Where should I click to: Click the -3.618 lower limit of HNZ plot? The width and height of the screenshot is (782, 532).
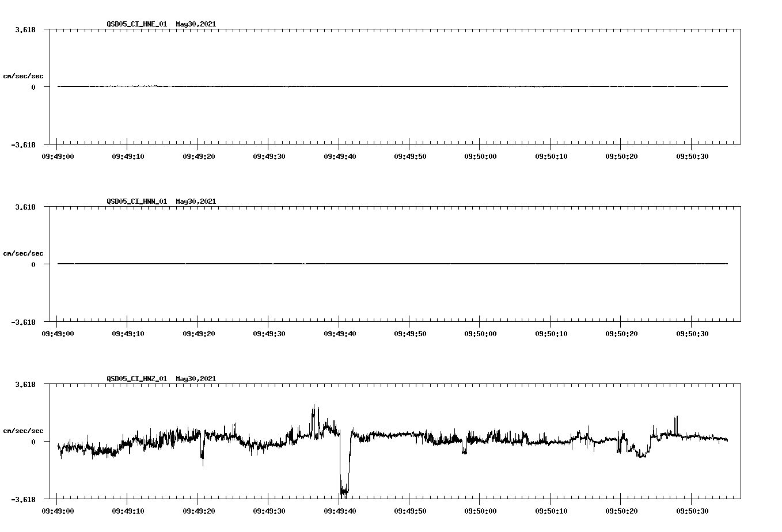(x=24, y=499)
